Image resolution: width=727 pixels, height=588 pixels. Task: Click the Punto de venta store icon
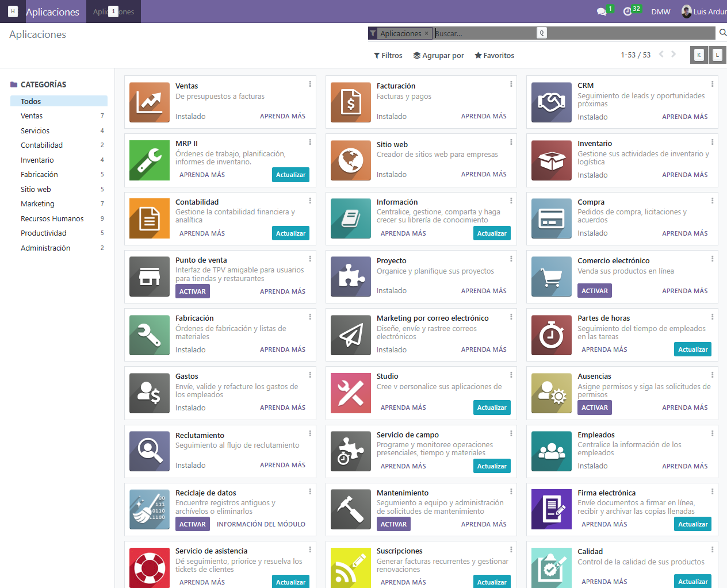tap(150, 276)
